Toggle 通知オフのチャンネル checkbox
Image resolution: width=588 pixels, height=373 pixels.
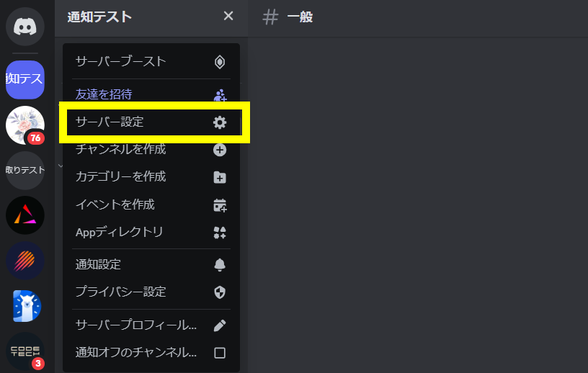[220, 353]
